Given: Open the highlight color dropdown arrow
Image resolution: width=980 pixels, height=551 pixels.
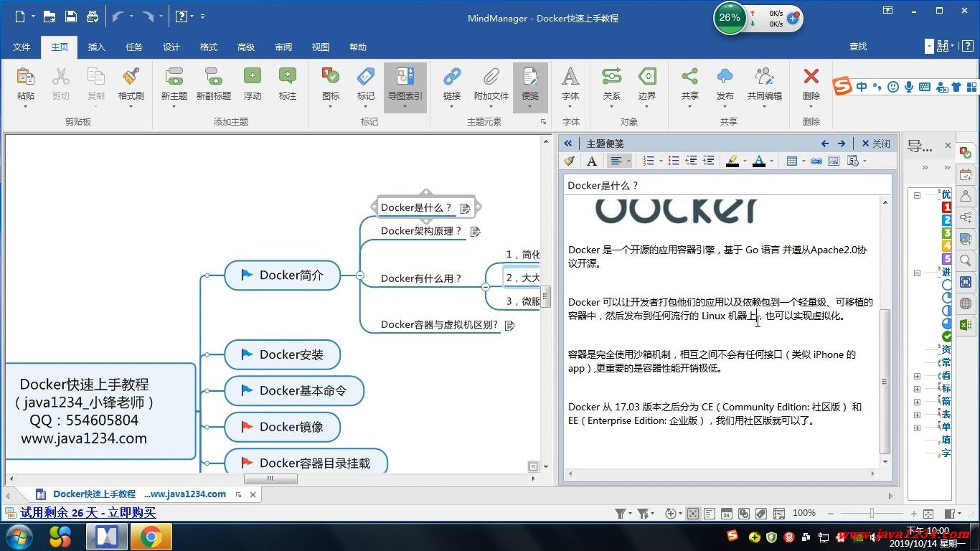Looking at the screenshot, I should click(x=745, y=161).
